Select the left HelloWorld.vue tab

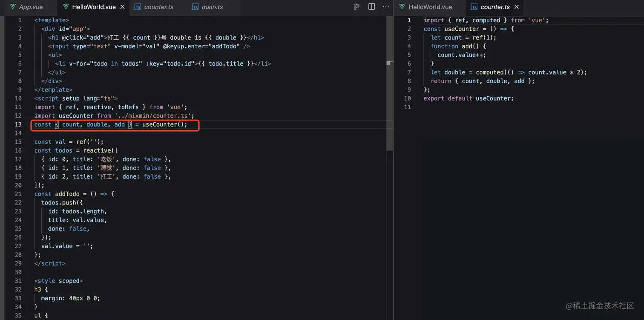[94, 7]
